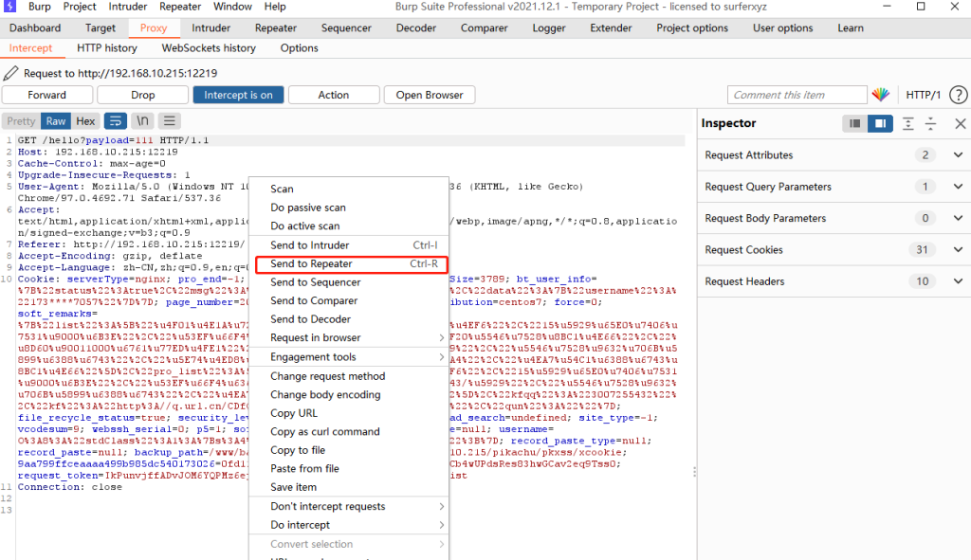Image resolution: width=971 pixels, height=560 pixels.
Task: Open the Decoder tab
Action: pyautogui.click(x=416, y=27)
